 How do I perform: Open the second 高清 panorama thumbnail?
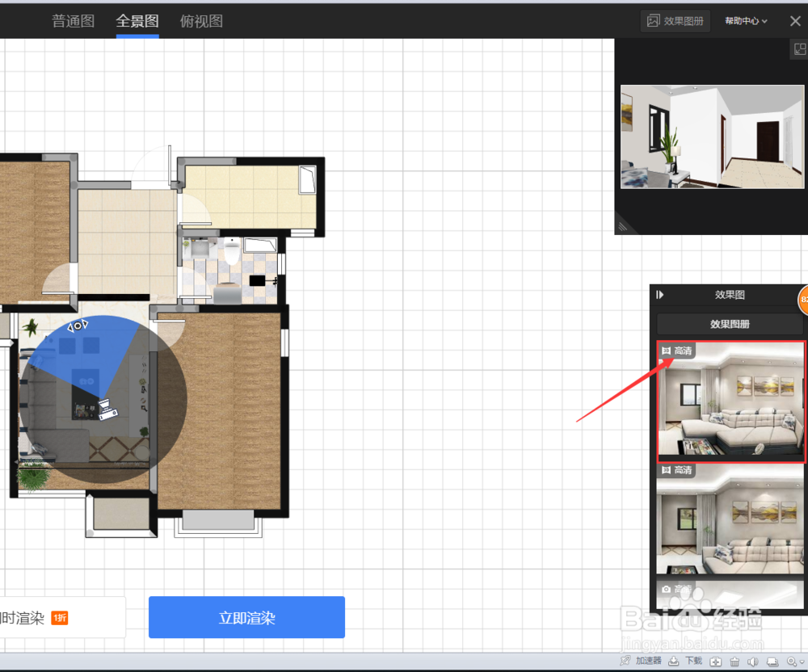click(x=730, y=519)
